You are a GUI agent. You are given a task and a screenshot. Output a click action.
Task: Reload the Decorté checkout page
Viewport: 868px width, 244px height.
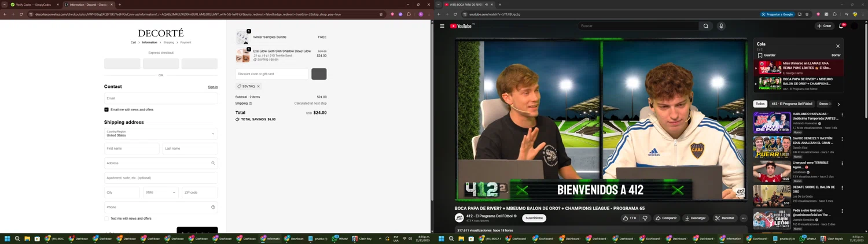coord(21,14)
